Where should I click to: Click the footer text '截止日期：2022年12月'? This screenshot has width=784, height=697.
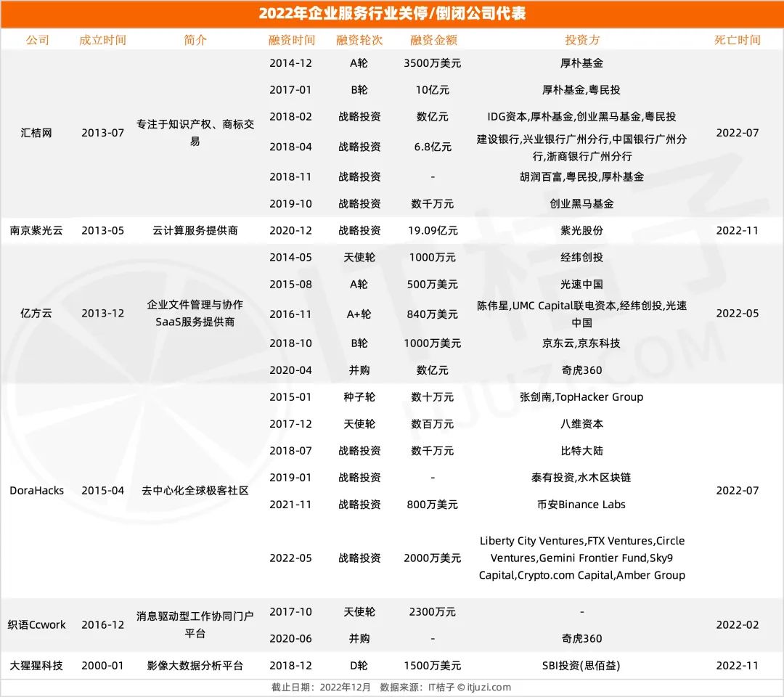[x=321, y=688]
